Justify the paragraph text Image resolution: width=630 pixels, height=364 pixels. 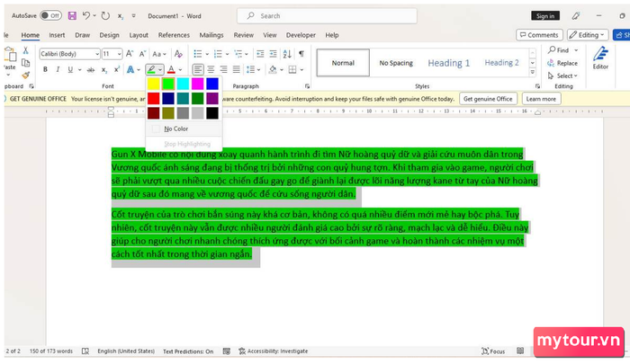pyautogui.click(x=236, y=70)
